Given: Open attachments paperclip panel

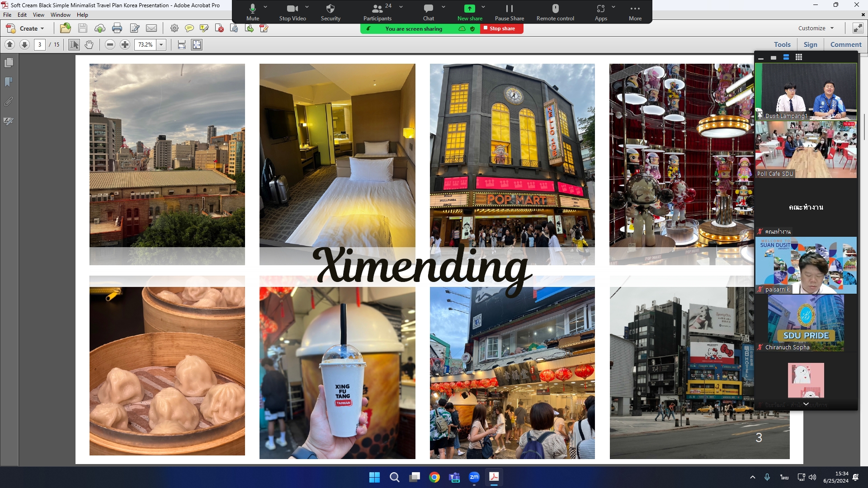Looking at the screenshot, I should [9, 102].
